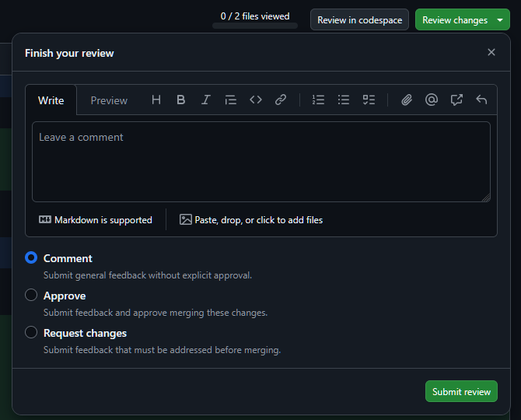Open Review in codespace

[x=359, y=20]
